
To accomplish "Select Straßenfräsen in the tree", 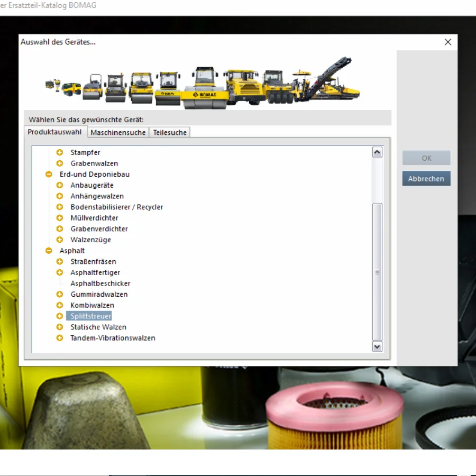I will pos(93,262).
